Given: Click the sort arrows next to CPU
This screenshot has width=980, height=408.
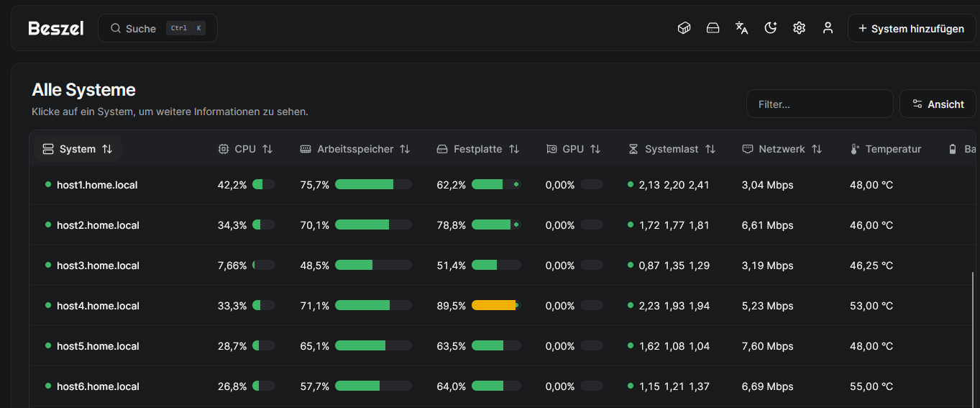Looking at the screenshot, I should [x=267, y=149].
